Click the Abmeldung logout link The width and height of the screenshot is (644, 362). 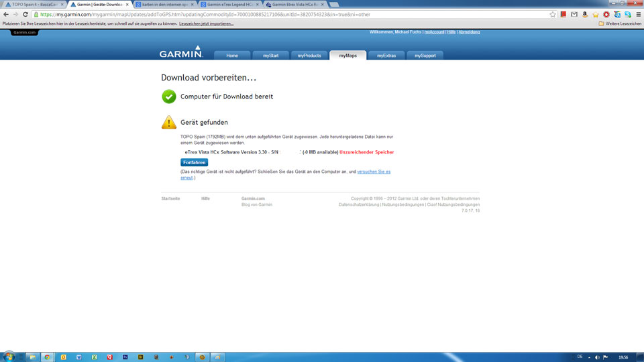[x=469, y=32]
